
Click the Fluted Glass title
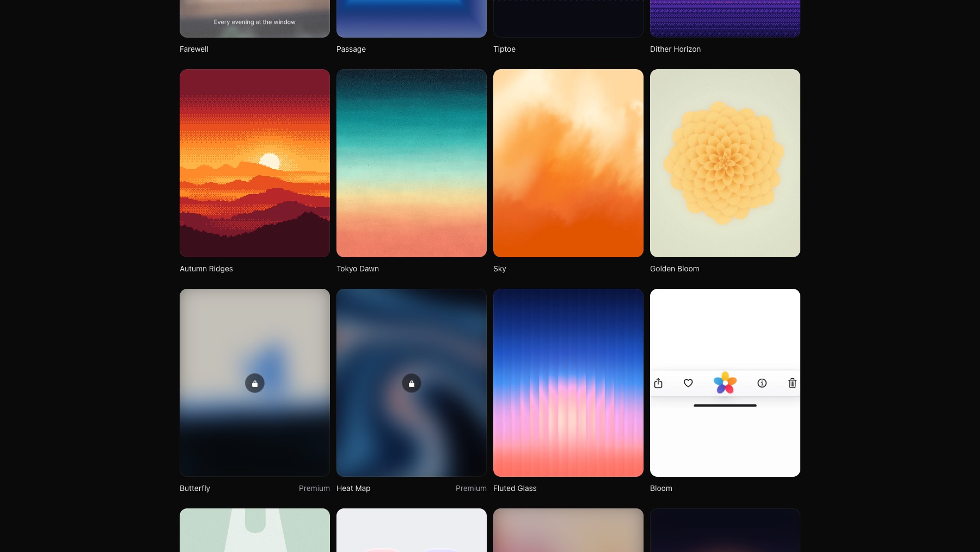(515, 488)
